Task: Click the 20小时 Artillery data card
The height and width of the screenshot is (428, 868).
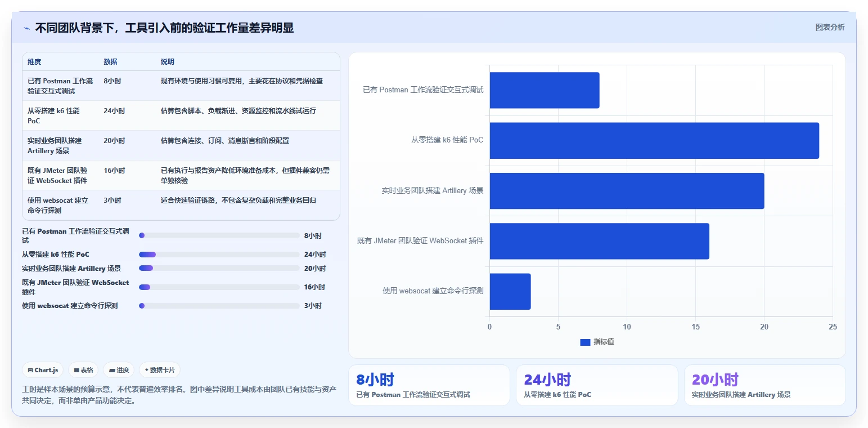Action: tap(764, 385)
